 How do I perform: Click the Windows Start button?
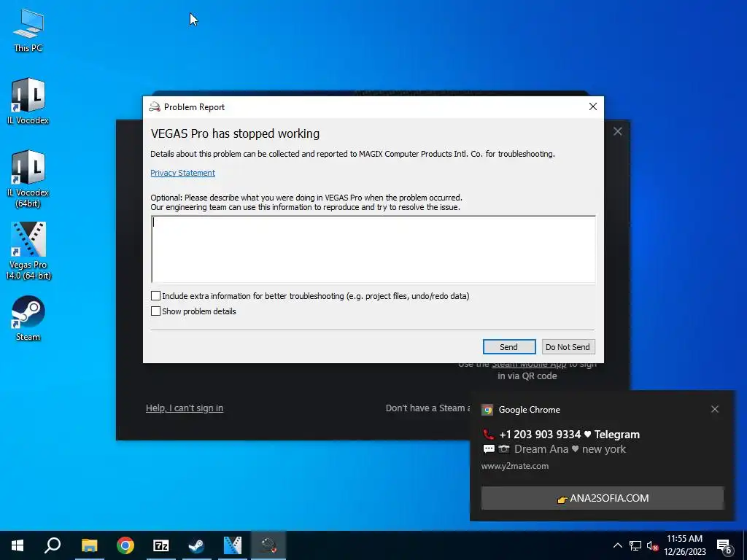(x=18, y=545)
